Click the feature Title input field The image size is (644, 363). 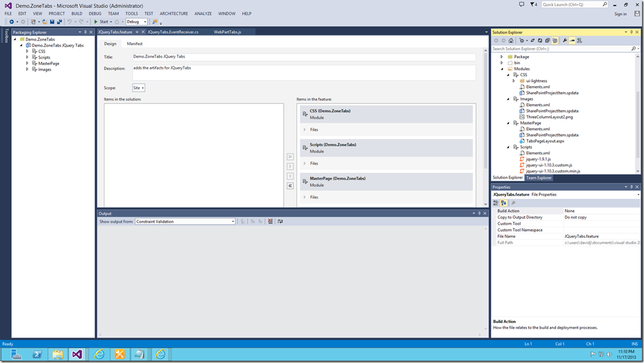[304, 57]
